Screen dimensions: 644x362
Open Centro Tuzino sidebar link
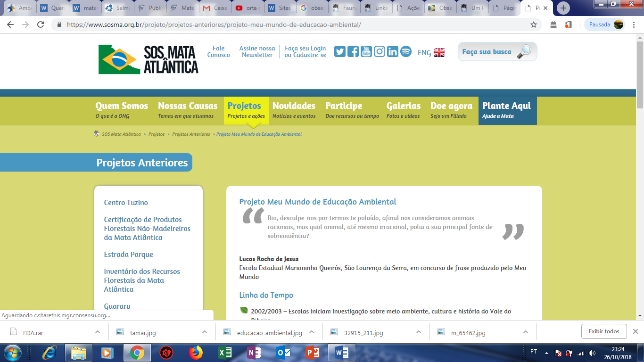coord(126,203)
